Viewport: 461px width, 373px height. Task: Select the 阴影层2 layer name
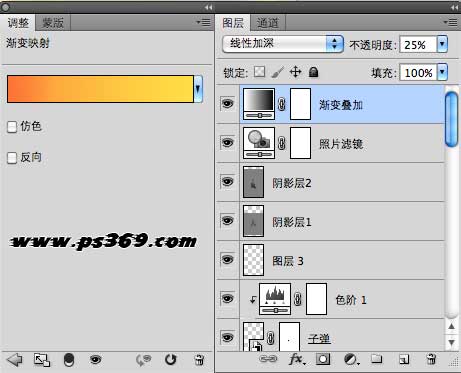pos(292,183)
